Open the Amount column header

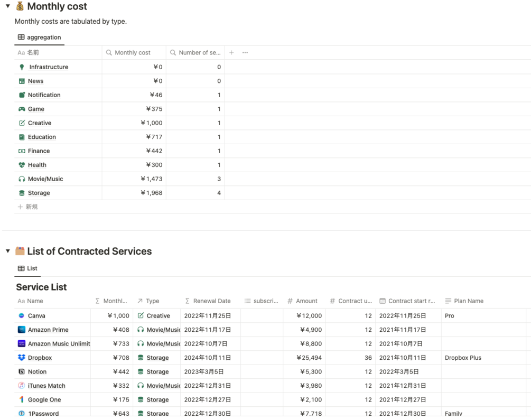pos(304,301)
